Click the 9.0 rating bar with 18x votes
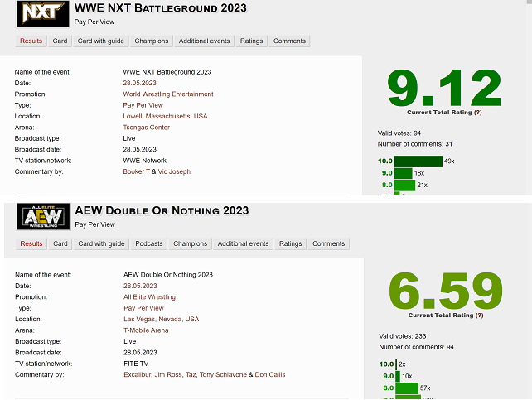This screenshot has width=532, height=400. 403,173
